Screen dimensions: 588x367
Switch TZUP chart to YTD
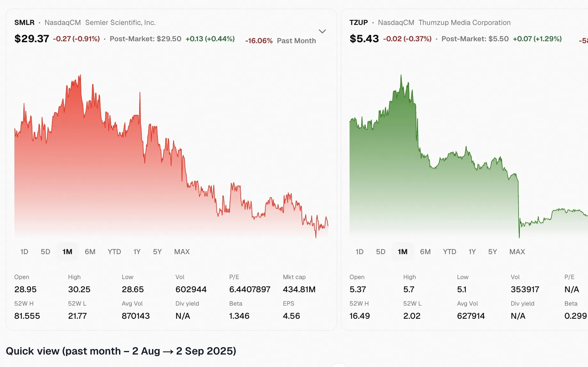449,252
